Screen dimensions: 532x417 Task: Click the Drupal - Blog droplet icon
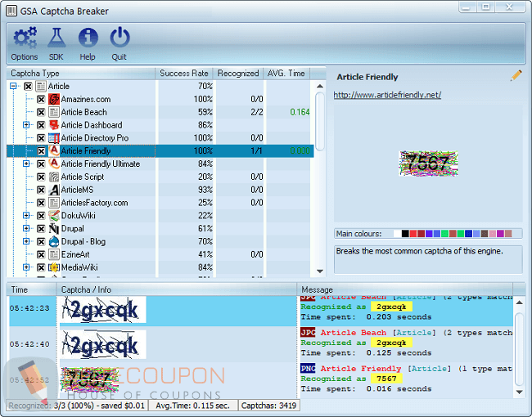[x=54, y=241]
